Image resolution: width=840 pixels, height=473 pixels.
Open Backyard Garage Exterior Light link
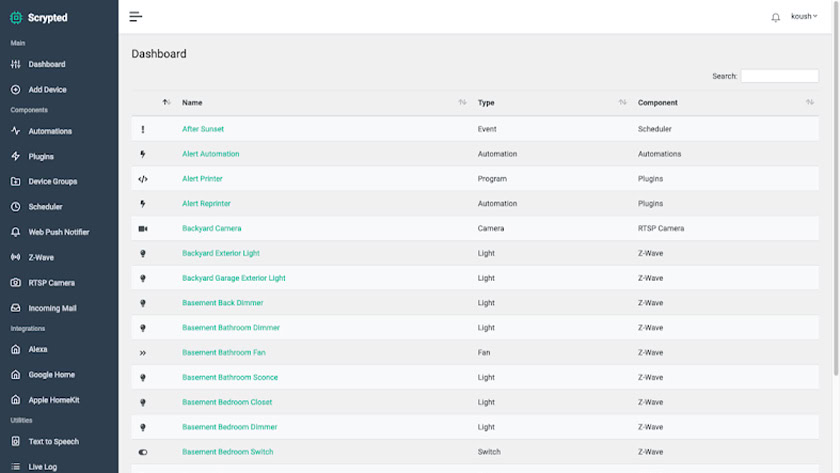(x=234, y=278)
